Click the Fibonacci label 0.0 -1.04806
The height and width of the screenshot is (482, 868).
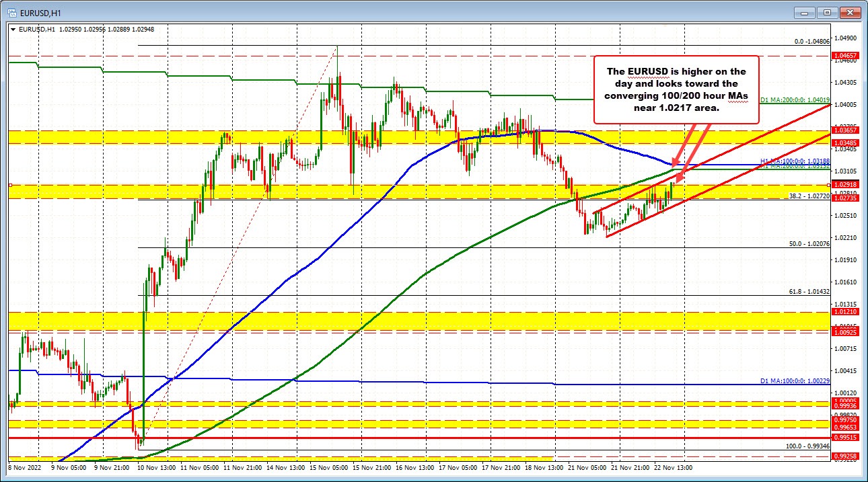[x=811, y=41]
